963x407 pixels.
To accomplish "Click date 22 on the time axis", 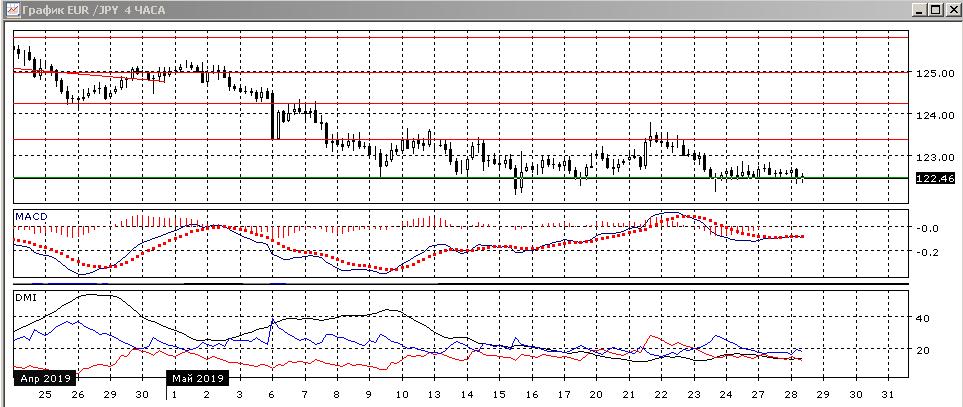I will point(662,395).
